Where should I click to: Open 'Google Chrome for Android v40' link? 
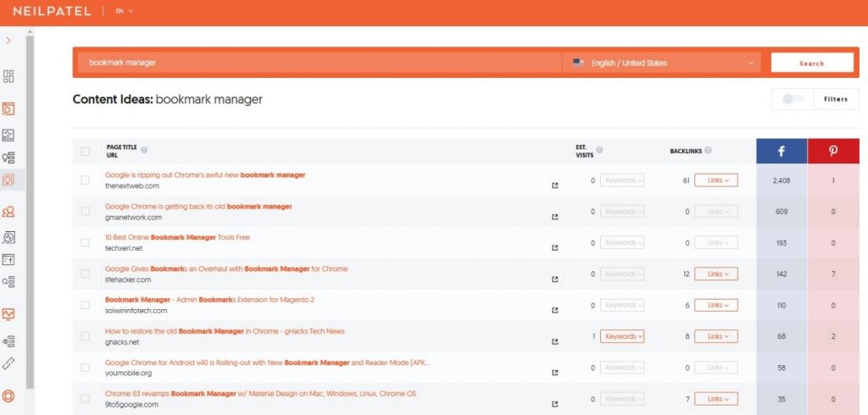tap(267, 362)
